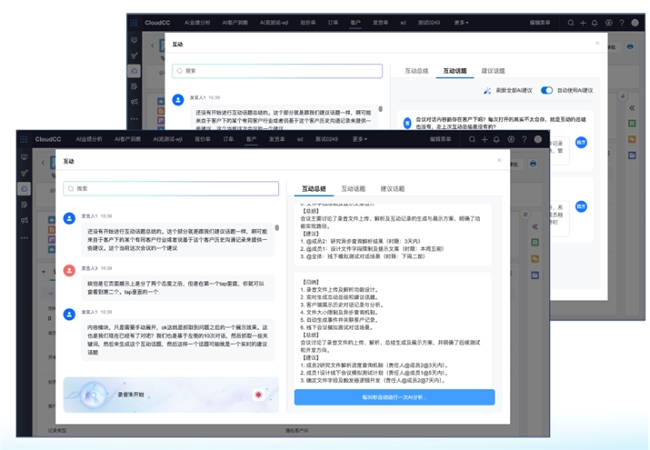Click the user avatar in front window navbar
Image resolution: width=650 pixels, height=450 pixels.
(x=538, y=139)
